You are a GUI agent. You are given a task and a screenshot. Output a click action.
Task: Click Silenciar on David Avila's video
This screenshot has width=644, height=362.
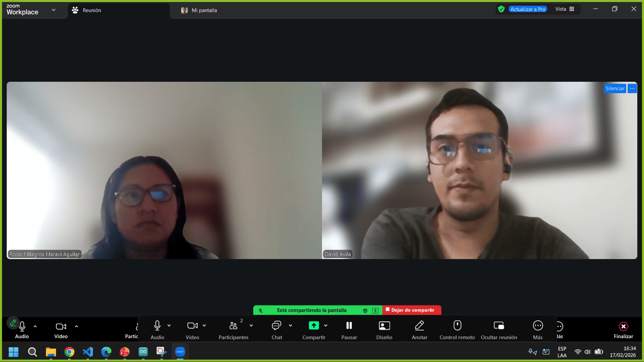click(615, 88)
